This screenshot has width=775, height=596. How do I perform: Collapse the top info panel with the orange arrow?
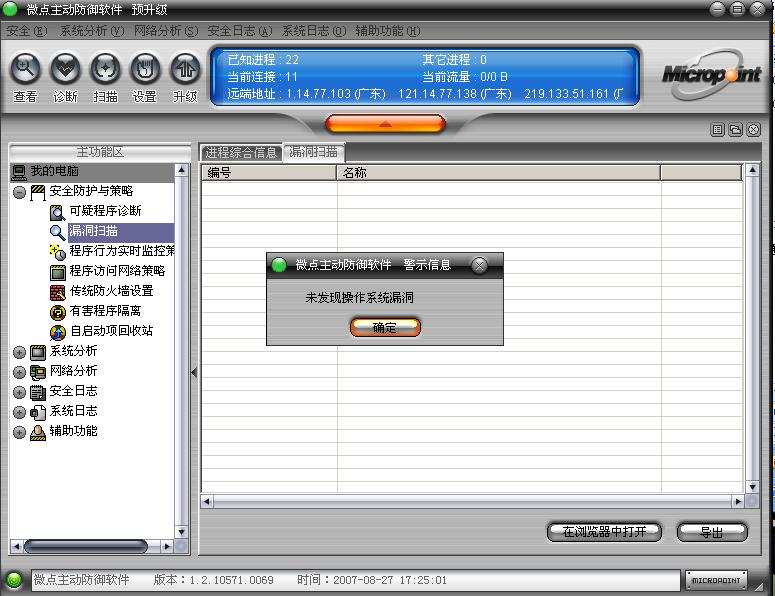point(386,124)
